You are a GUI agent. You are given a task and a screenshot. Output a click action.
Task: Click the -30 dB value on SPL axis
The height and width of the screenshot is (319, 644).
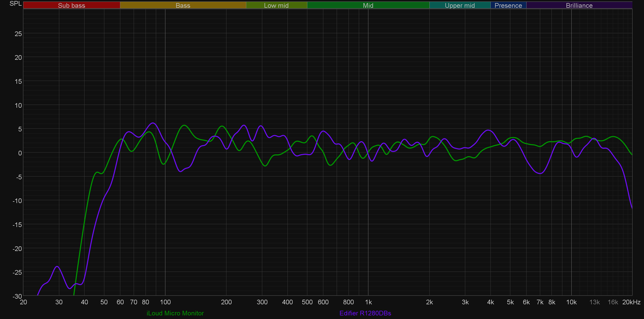point(17,296)
